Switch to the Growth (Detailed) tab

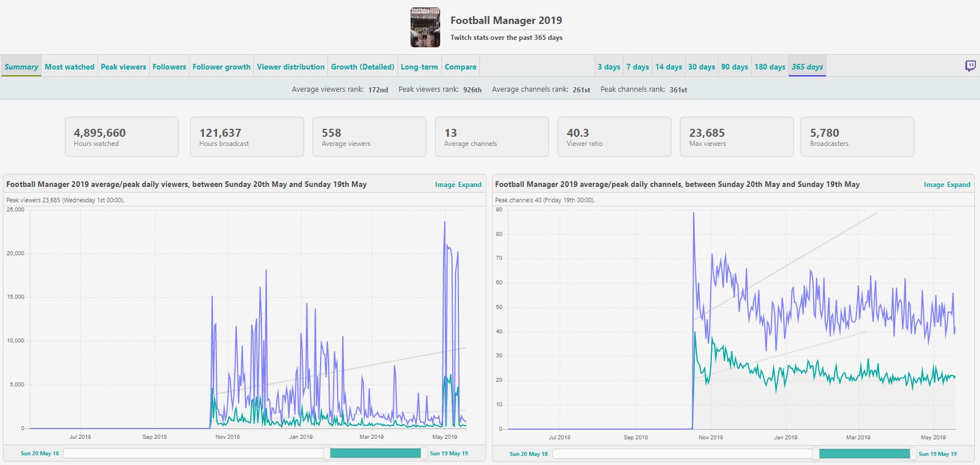coord(363,67)
